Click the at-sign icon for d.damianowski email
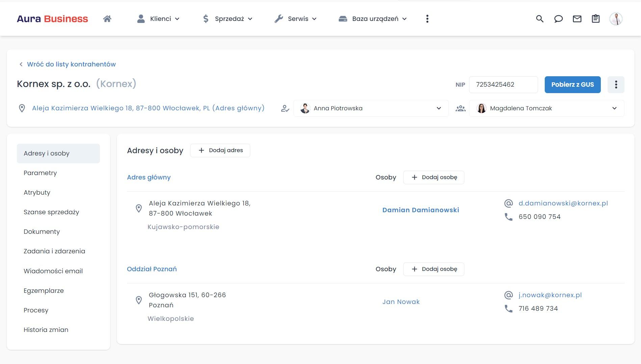 tap(509, 203)
